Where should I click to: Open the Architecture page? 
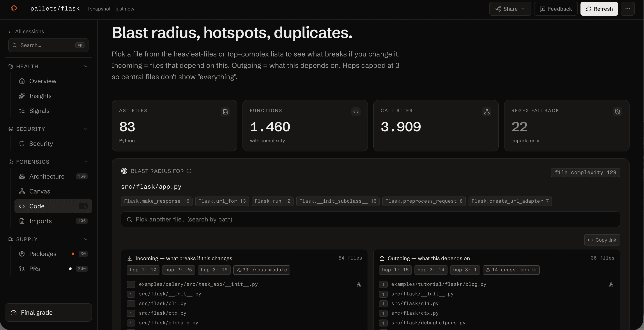tap(53, 176)
